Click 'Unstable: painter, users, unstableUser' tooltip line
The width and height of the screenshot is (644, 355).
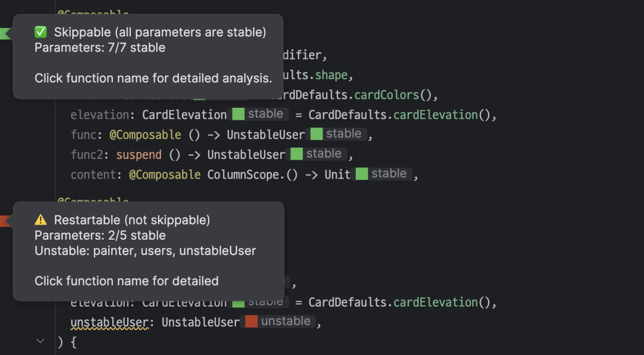coord(145,250)
